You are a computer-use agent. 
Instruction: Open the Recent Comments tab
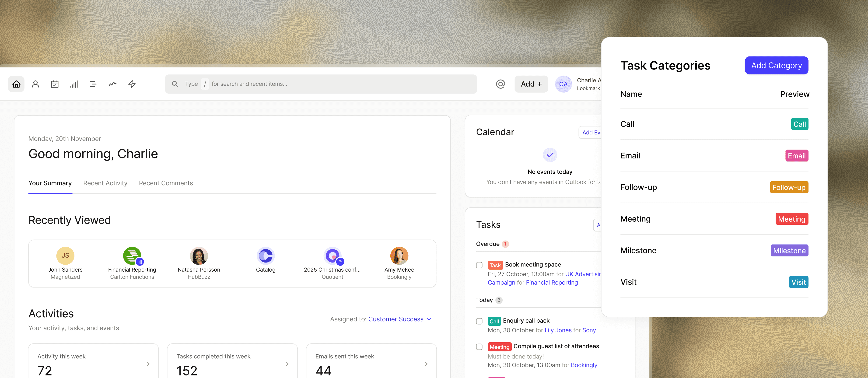165,183
